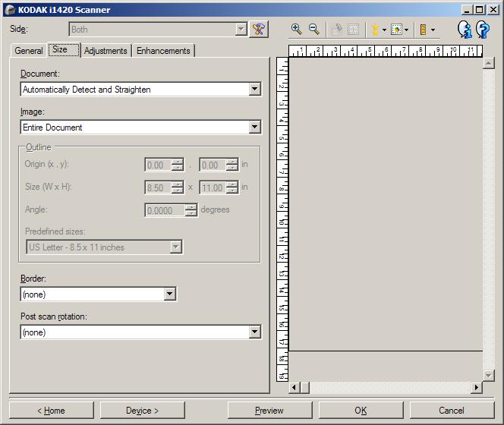Click the Zoom Out magnifier icon
The width and height of the screenshot is (504, 425).
[x=313, y=30]
